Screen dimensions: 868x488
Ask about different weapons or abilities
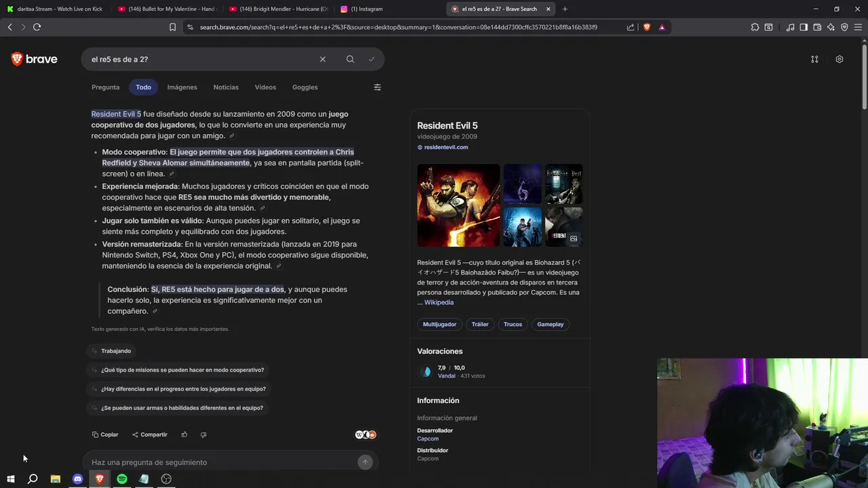(x=177, y=408)
